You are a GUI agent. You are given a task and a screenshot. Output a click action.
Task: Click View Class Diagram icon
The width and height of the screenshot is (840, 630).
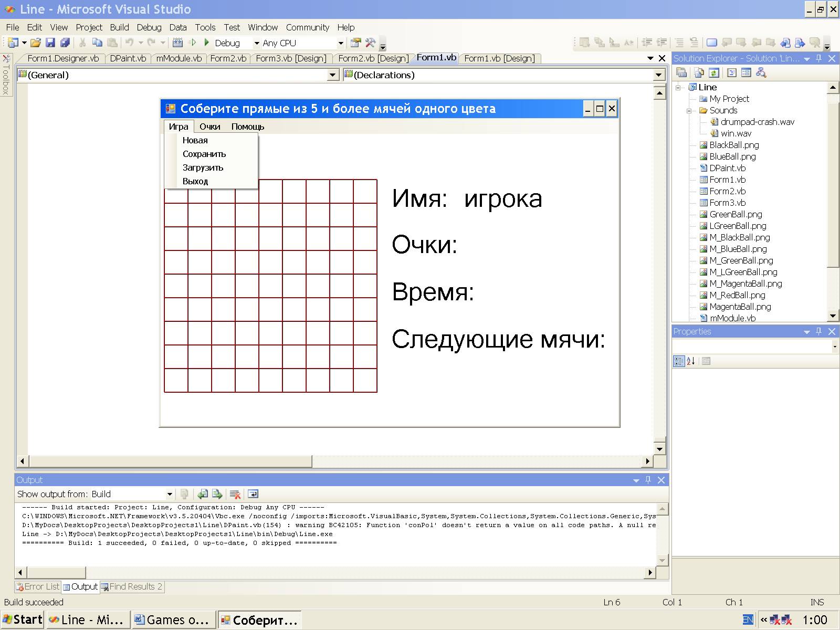click(x=761, y=73)
